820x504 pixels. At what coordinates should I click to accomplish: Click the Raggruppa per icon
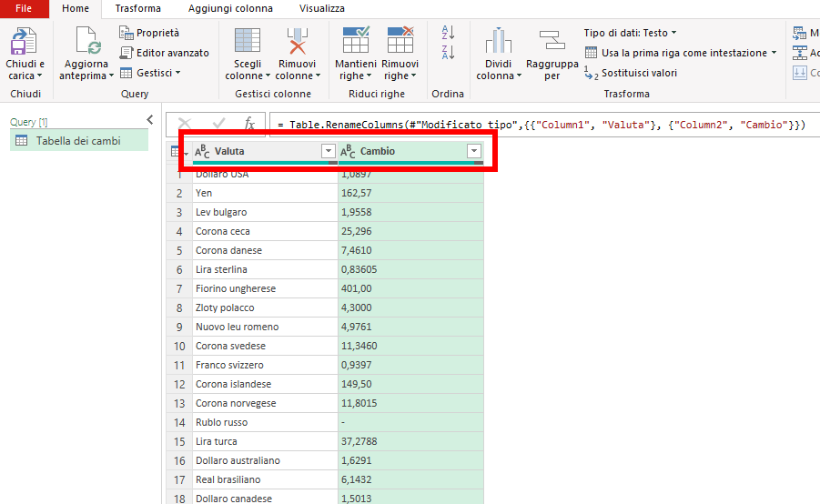[552, 41]
